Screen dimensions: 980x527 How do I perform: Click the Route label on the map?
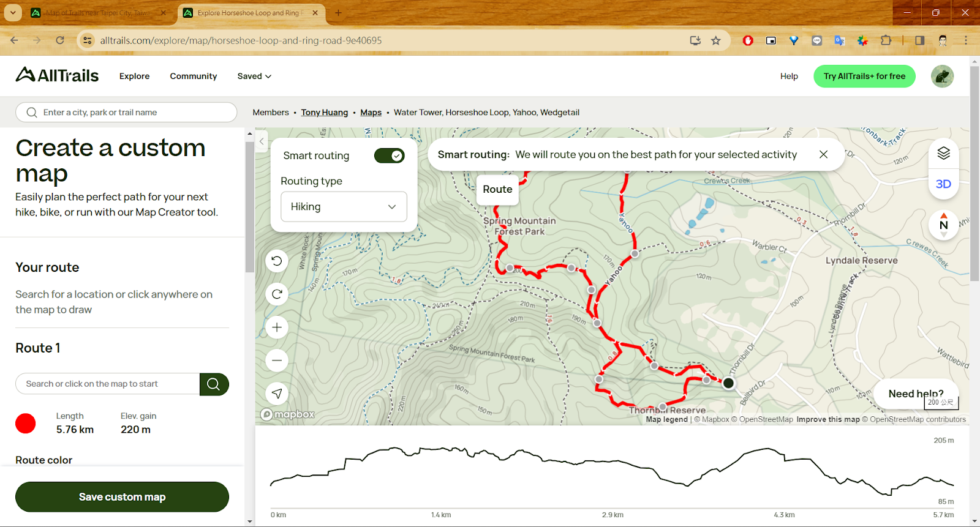tap(497, 190)
